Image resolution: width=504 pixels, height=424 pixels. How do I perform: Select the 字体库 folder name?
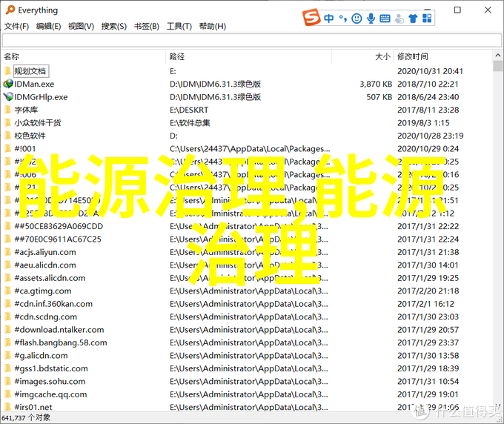pos(26,110)
